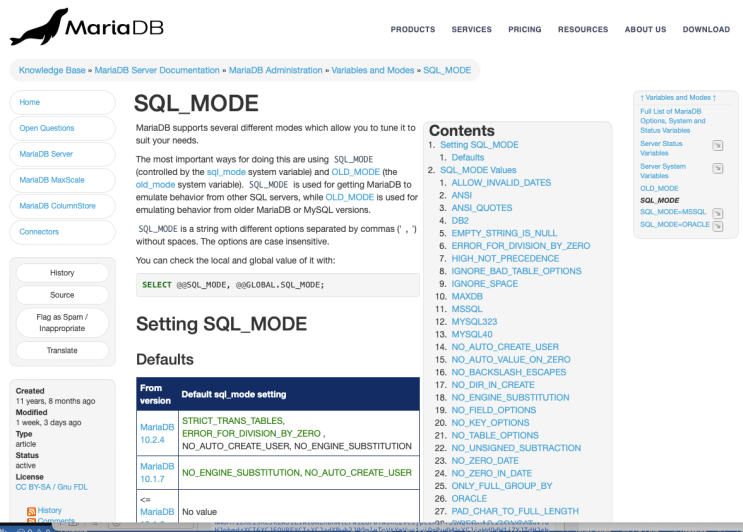Screen dimensions: 743x532
Task: Open Full List of MariaDB Options link
Action: click(673, 121)
